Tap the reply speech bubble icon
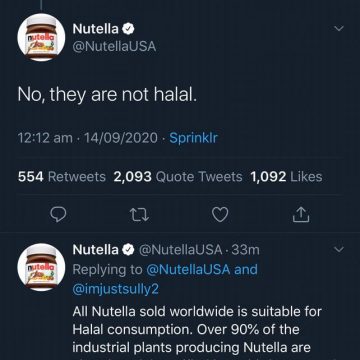 click(x=59, y=215)
